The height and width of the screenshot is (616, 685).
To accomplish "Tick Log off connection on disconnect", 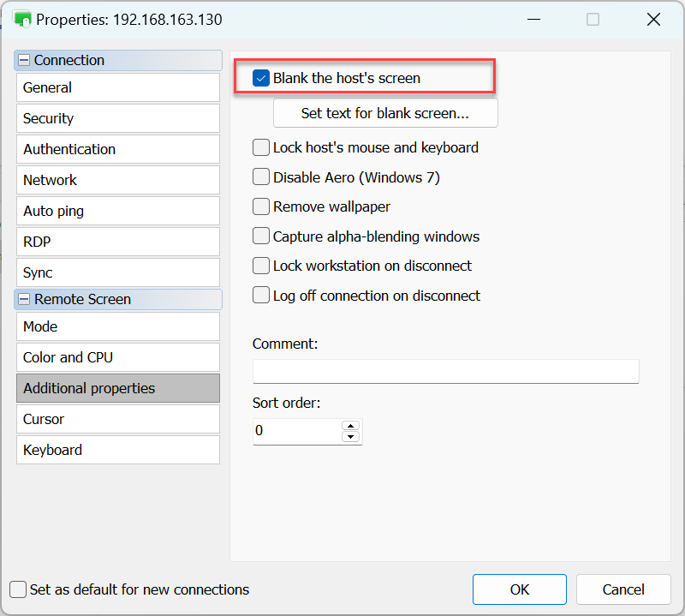I will coord(261,296).
